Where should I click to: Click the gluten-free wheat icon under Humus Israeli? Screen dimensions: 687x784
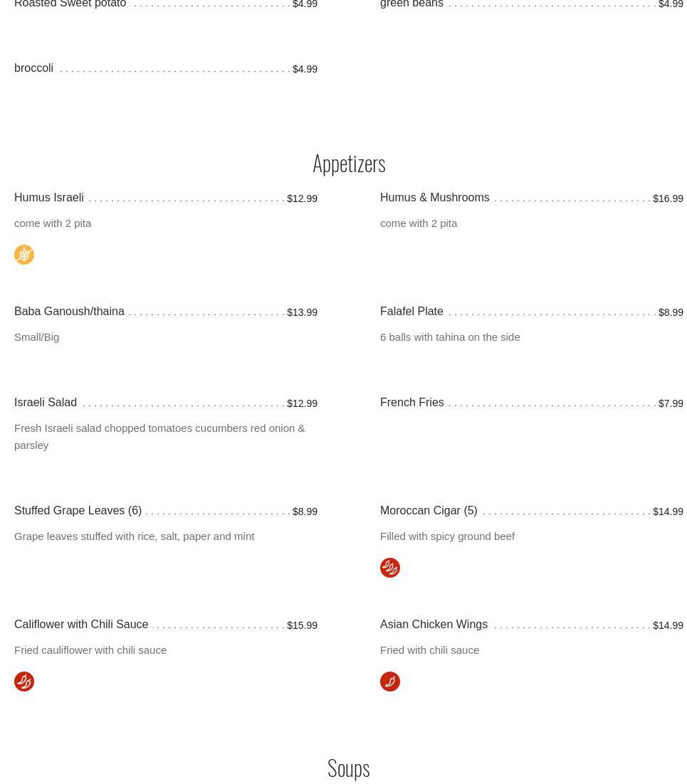point(24,255)
